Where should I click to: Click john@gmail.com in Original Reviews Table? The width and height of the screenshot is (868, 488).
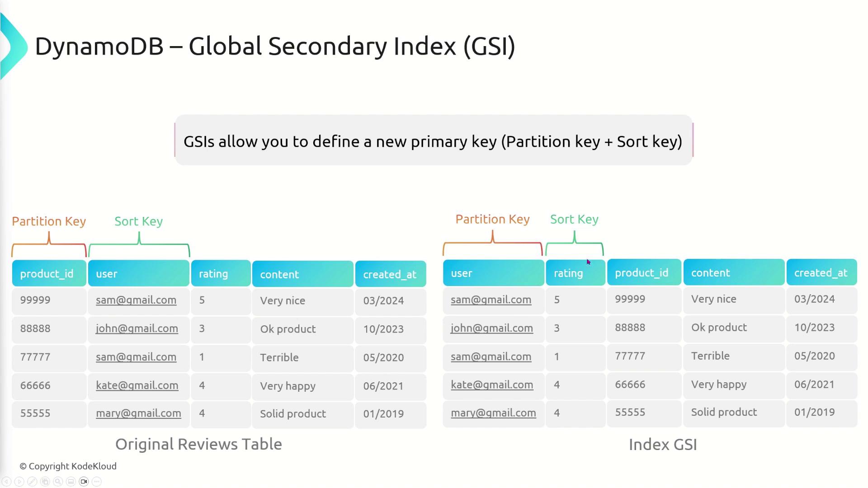(137, 328)
